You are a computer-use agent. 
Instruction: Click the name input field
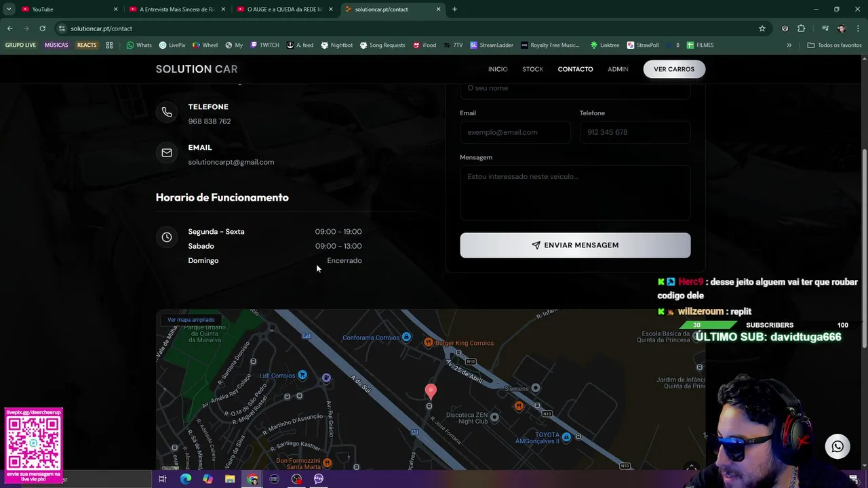tap(575, 89)
